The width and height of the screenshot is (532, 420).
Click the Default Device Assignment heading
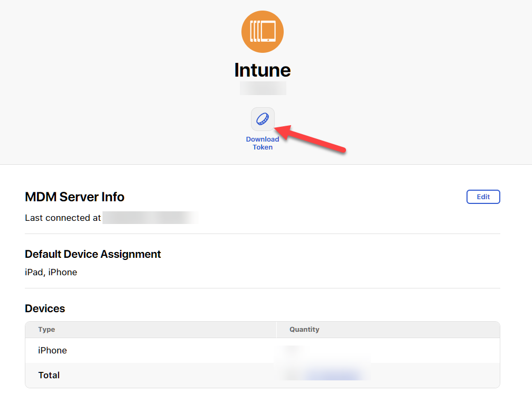coord(92,254)
